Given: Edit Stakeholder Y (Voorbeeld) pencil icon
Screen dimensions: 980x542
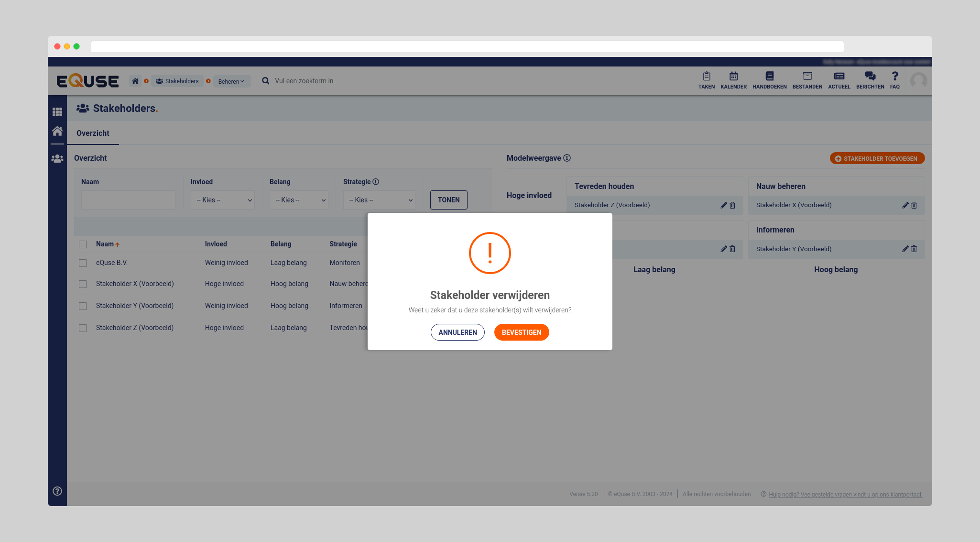Looking at the screenshot, I should coord(905,249).
